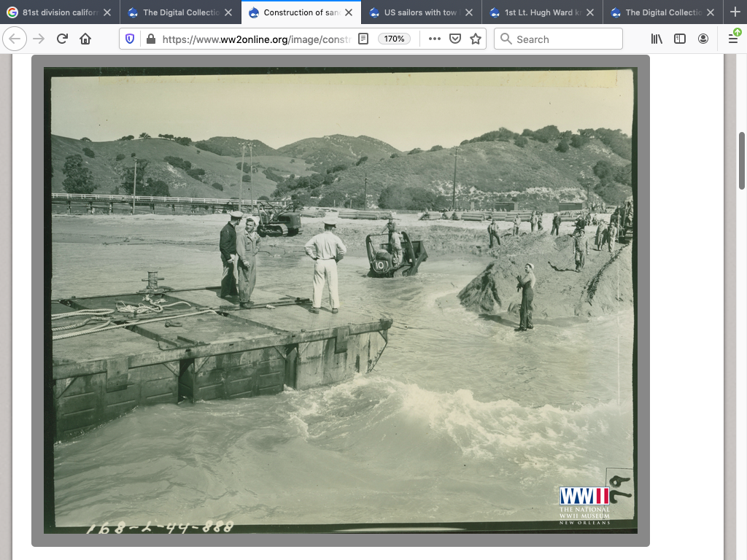Open tracking protection shield info

(131, 39)
